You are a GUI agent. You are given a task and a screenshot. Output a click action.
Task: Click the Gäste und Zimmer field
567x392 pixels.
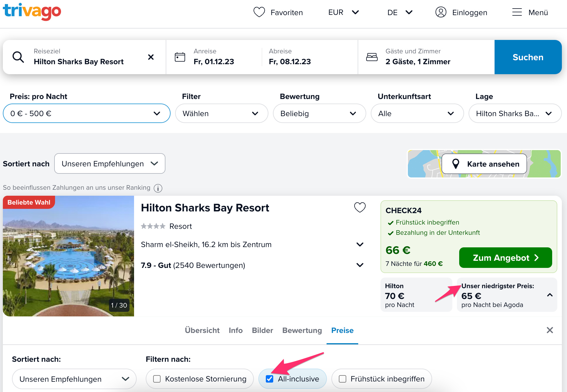pyautogui.click(x=426, y=57)
